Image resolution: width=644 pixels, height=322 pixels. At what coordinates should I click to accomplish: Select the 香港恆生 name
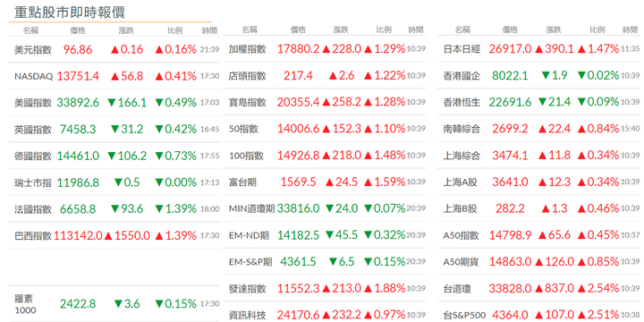point(462,102)
